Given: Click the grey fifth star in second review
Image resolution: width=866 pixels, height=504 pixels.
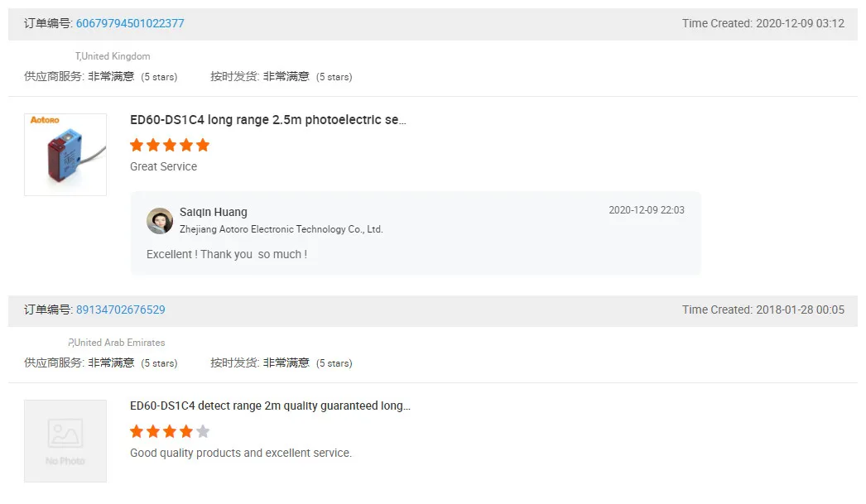Looking at the screenshot, I should [x=203, y=431].
